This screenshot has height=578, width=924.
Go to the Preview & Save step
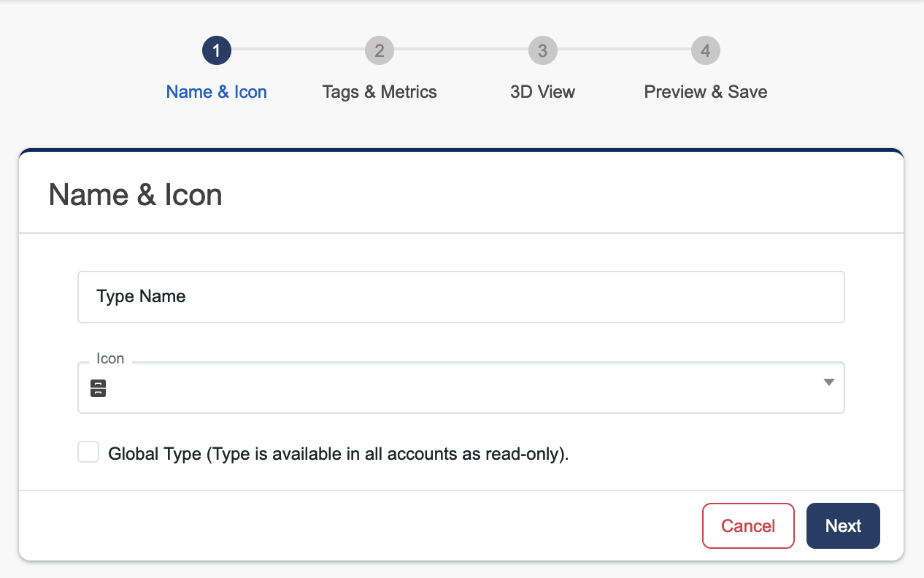pyautogui.click(x=706, y=92)
